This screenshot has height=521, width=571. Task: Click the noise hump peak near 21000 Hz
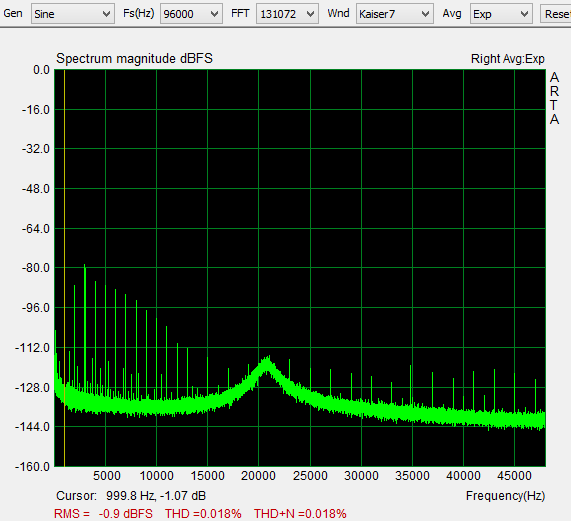268,359
